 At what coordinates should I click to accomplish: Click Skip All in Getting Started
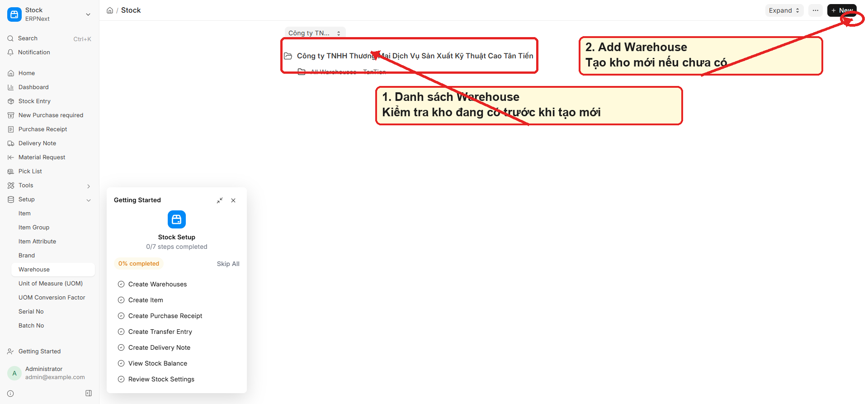pyautogui.click(x=228, y=264)
